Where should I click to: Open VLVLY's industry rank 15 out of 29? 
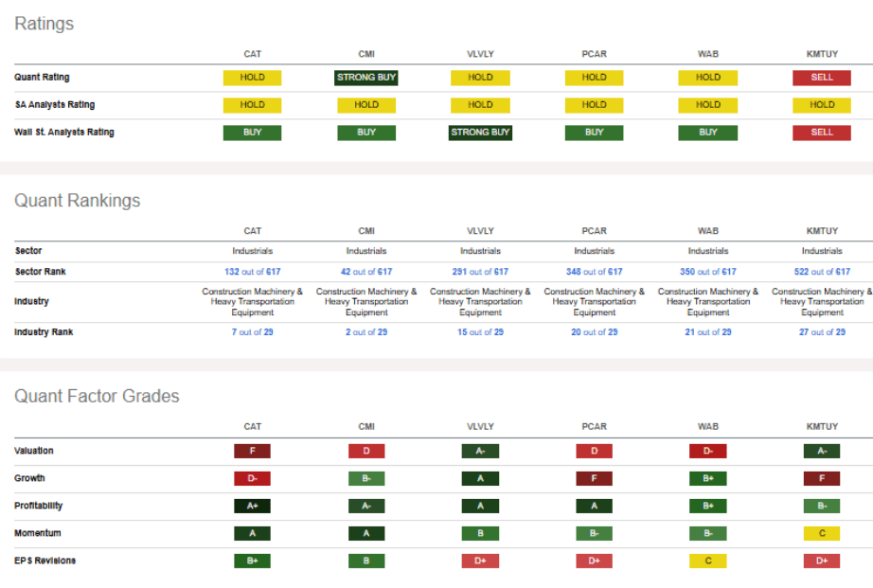pos(480,332)
